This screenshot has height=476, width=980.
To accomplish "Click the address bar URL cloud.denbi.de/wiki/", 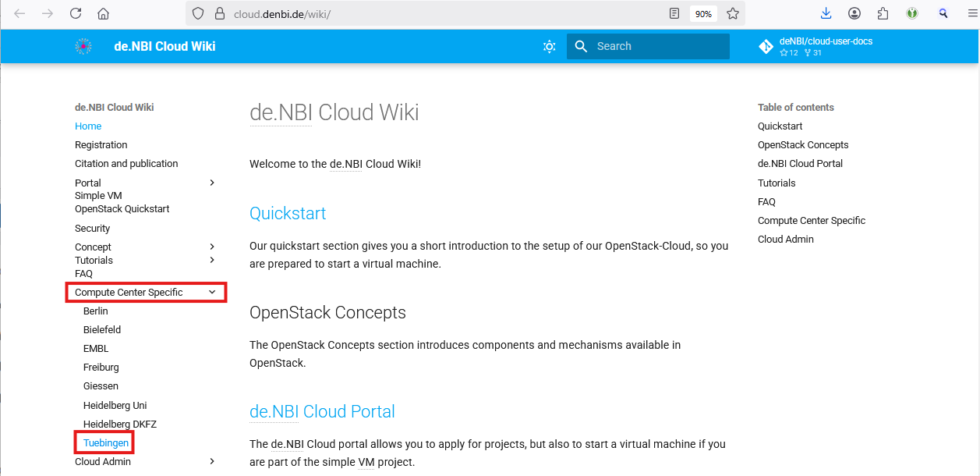I will click(282, 14).
